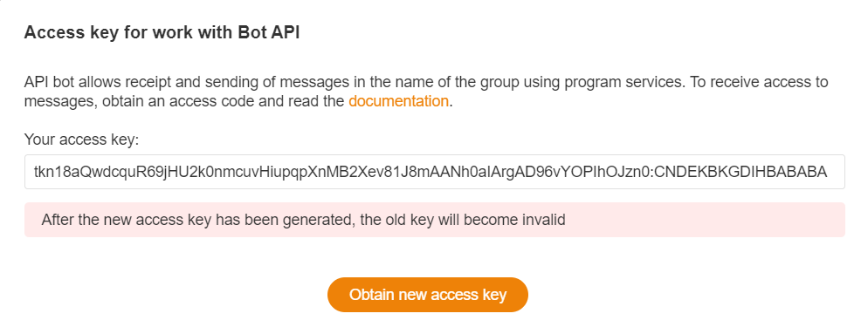Focus the access key text field
The width and height of the screenshot is (868, 334).
coord(435,172)
